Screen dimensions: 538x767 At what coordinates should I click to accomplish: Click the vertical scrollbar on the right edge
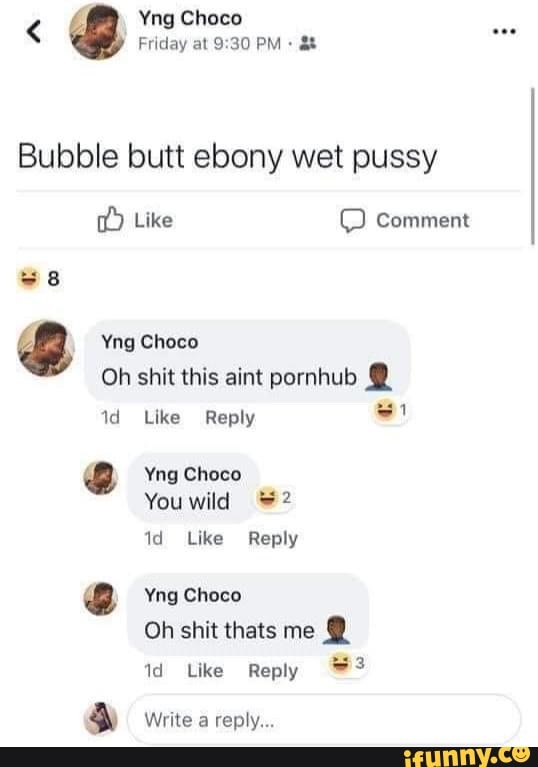[x=533, y=166]
